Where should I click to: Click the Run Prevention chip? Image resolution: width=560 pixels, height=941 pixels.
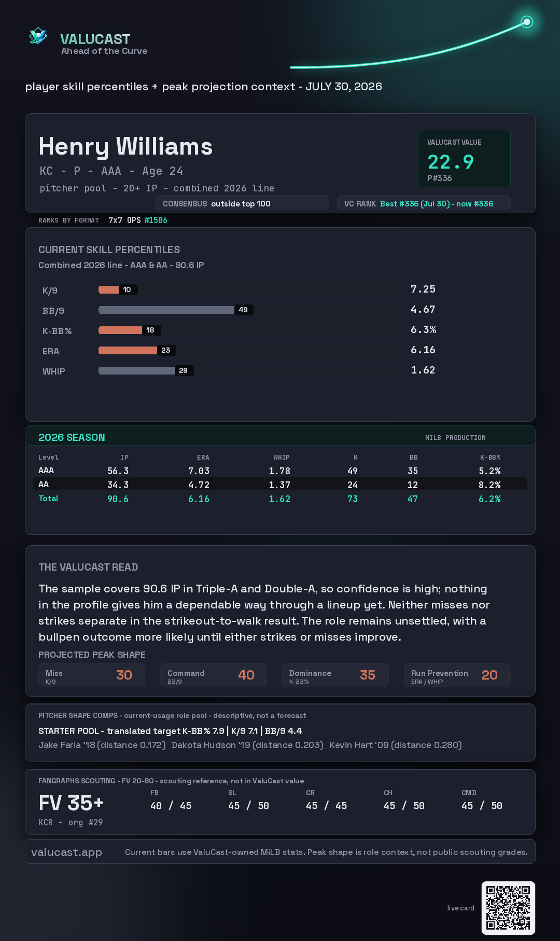[457, 675]
